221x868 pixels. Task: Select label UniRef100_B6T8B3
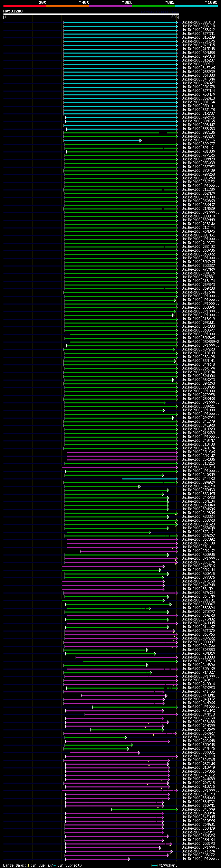[x=198, y=76]
